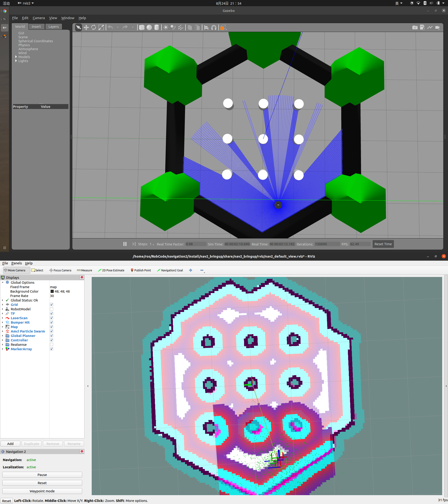This screenshot has height=504, width=448.
Task: Expand the Models tree in World panel
Action: [16, 57]
